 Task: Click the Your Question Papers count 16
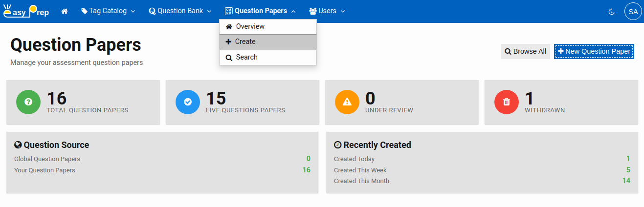point(306,170)
